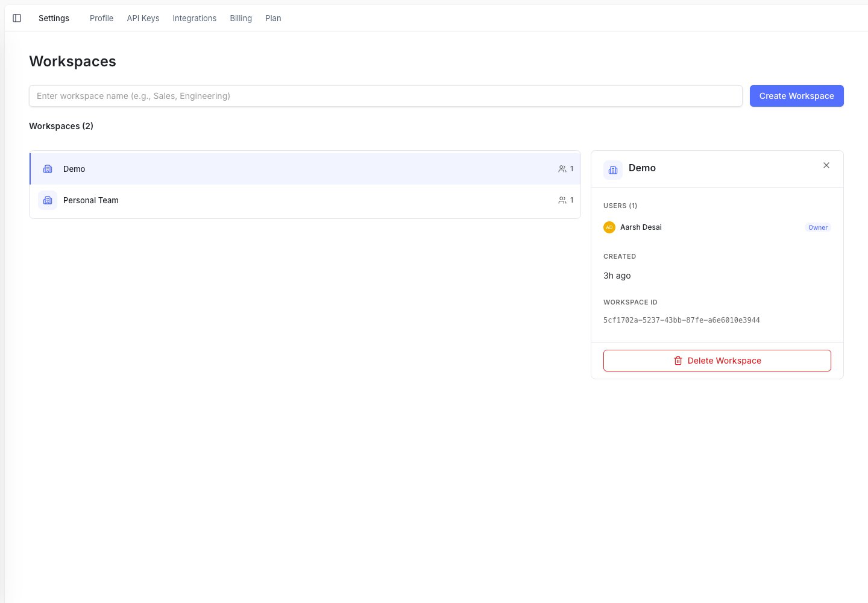Switch to the API Keys tab
The image size is (868, 603).
coord(143,18)
